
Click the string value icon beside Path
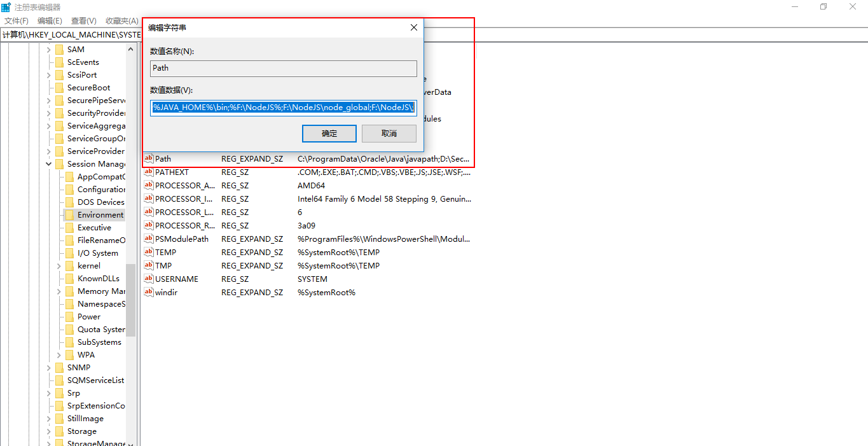(149, 159)
